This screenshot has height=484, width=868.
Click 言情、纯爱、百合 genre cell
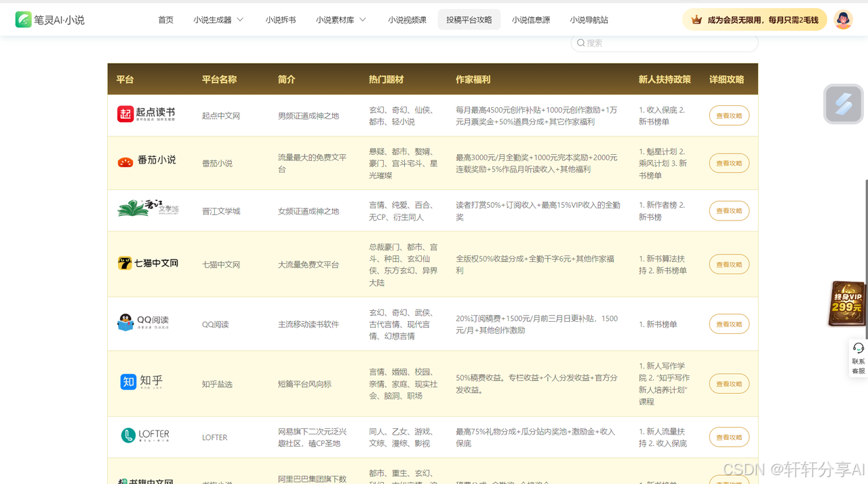point(401,210)
